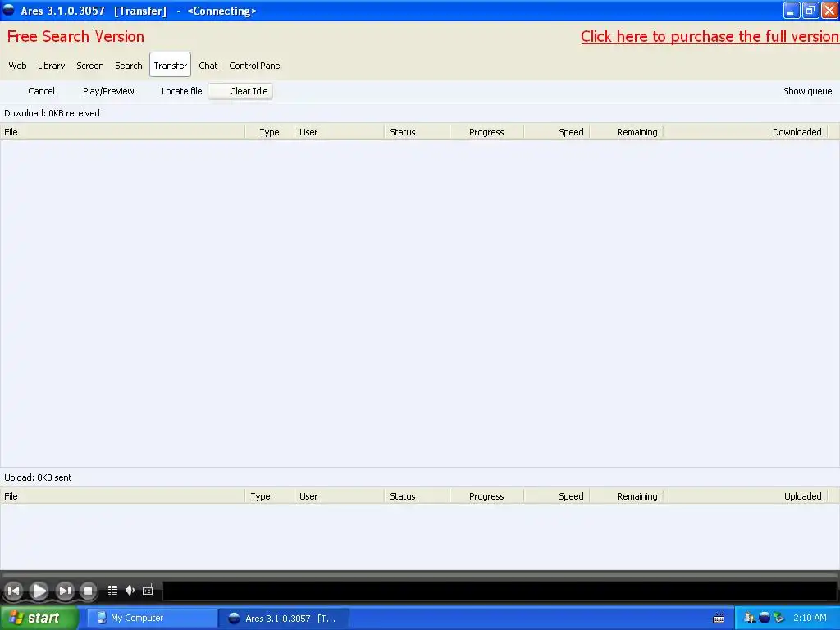840x630 pixels.
Task: Sort uploads by User column header
Action: (339, 496)
